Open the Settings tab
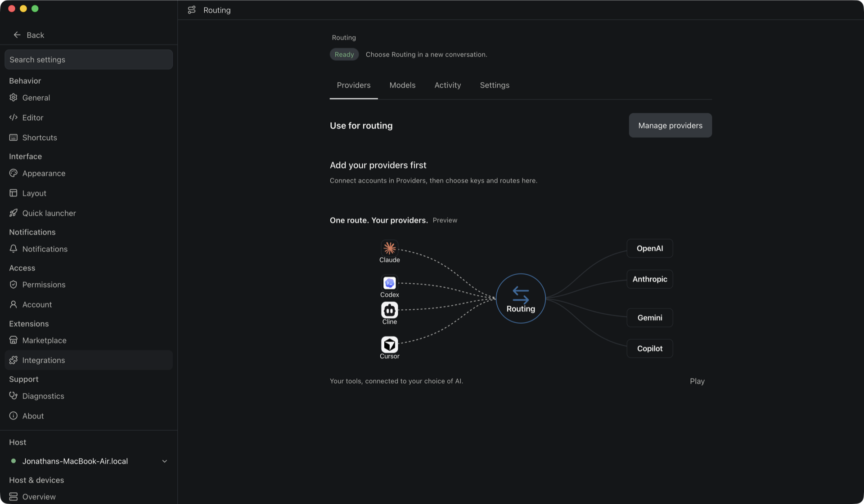The height and width of the screenshot is (504, 864). (495, 85)
